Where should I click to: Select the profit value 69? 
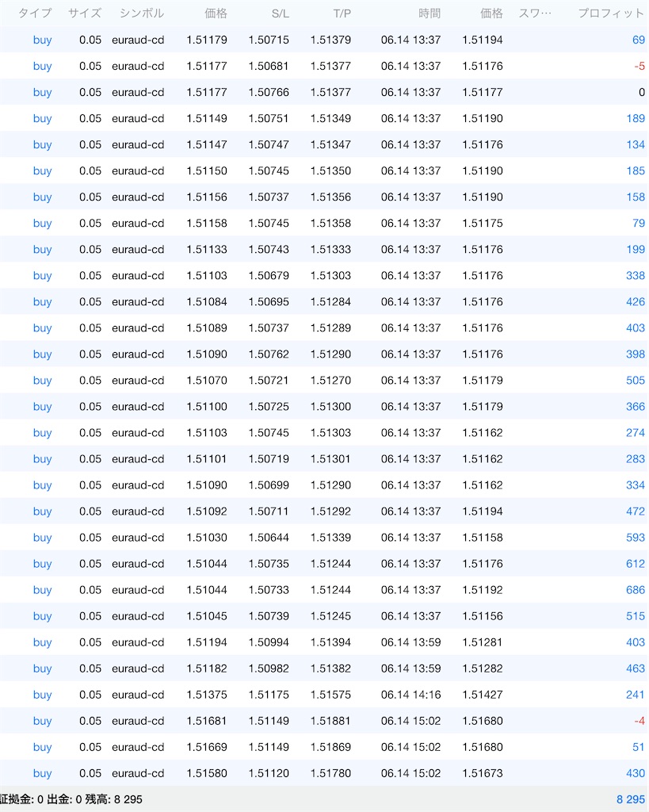coord(639,40)
